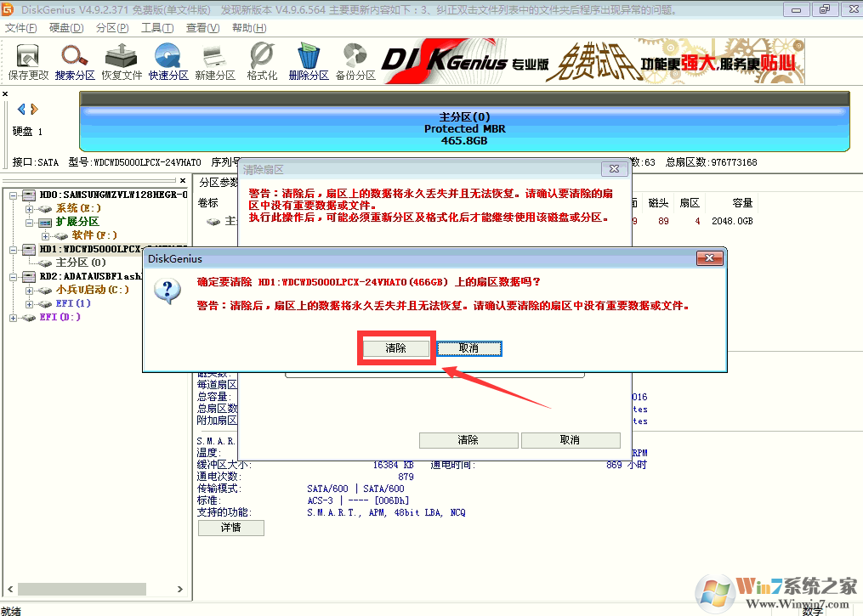Close the 清除扇区 dialog window
Screen dimensions: 863x616
[x=614, y=169]
